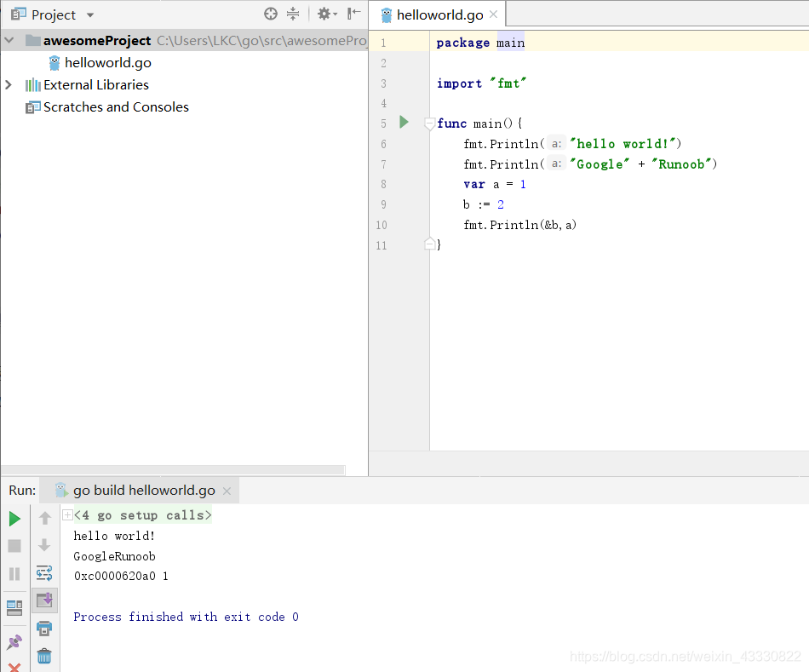This screenshot has height=672, width=809.
Task: Expand folded go setup calls line
Action: pos(67,514)
